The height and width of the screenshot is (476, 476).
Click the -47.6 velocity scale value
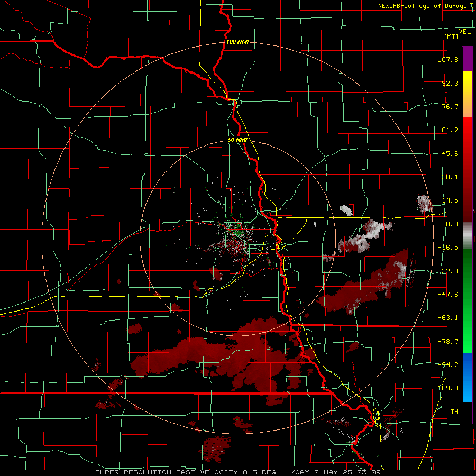coord(448,295)
